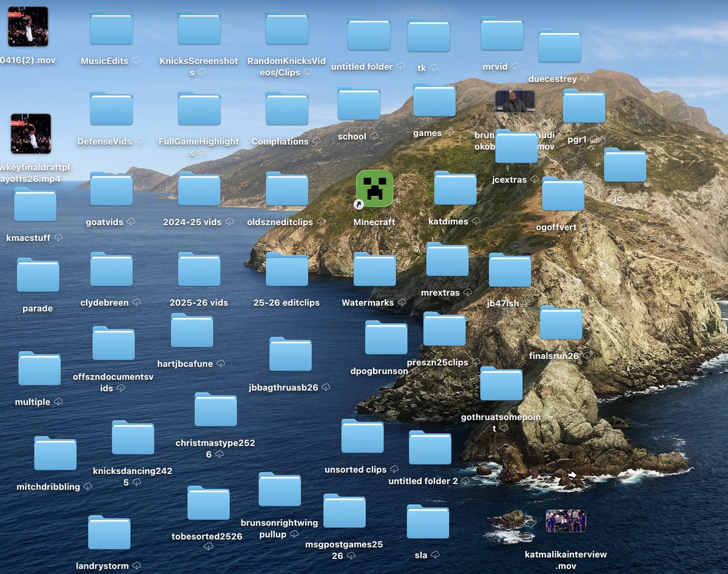Image resolution: width=728 pixels, height=574 pixels.
Task: Click the 'parade' label text
Action: coord(38,309)
